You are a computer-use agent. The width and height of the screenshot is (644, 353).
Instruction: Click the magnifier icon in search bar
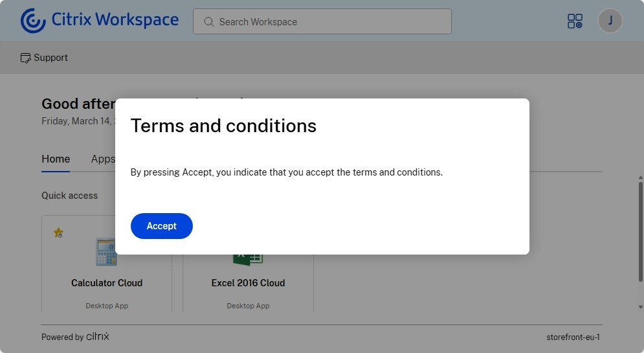(x=209, y=22)
